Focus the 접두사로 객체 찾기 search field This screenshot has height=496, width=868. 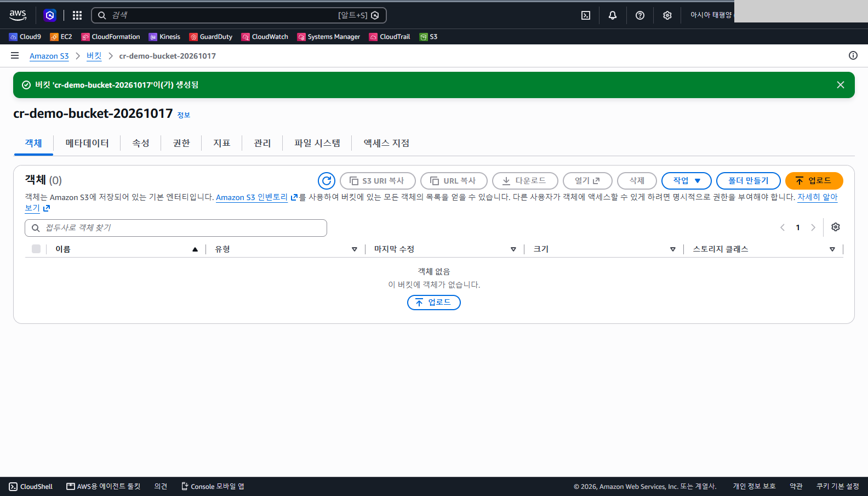point(176,228)
